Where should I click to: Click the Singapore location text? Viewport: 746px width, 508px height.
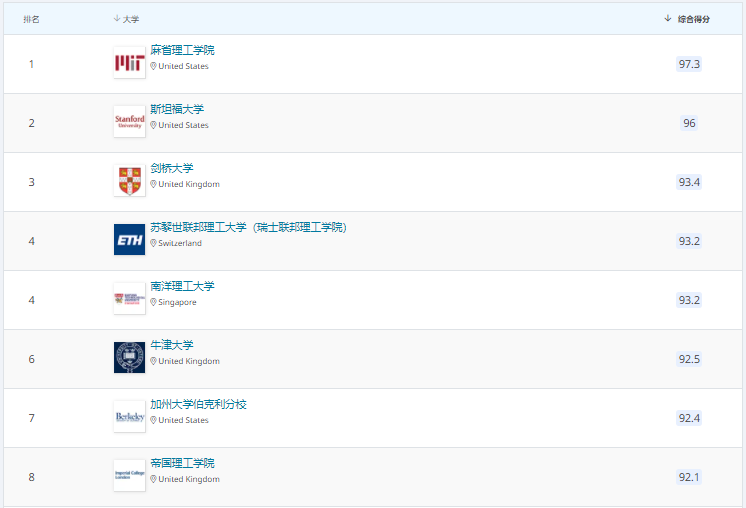[177, 302]
